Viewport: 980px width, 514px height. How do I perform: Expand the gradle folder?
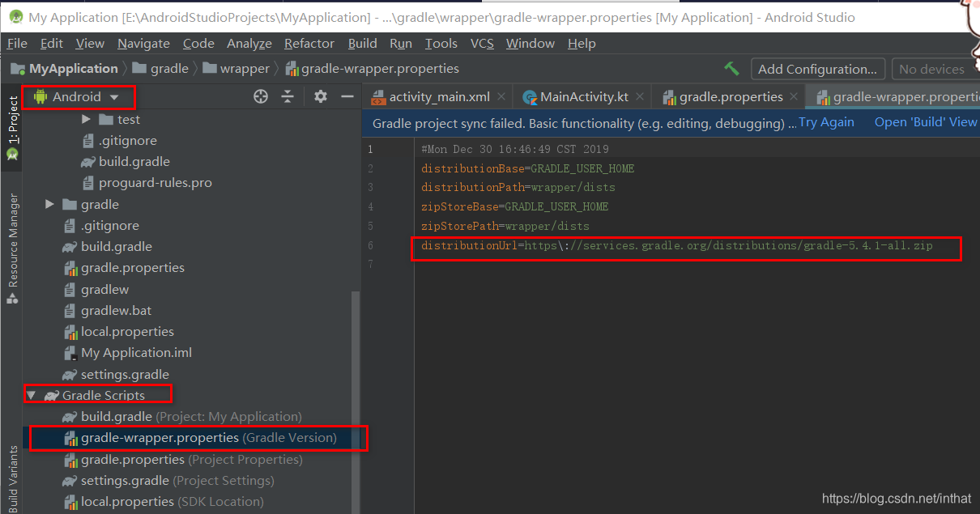click(x=50, y=204)
